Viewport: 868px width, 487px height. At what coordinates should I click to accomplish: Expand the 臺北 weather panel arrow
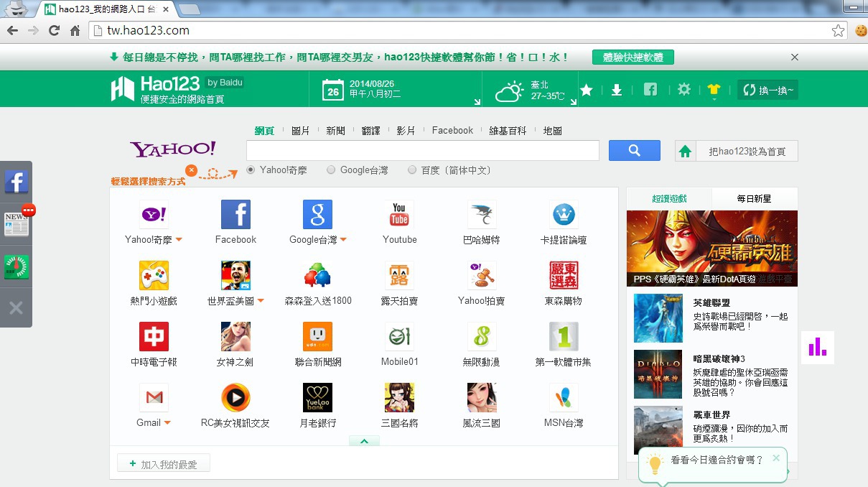click(573, 102)
